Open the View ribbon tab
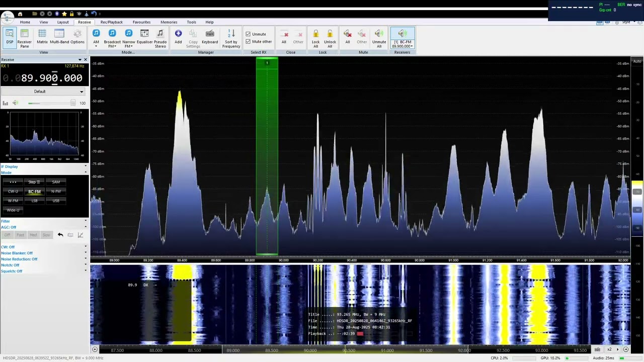644x362 pixels. 44,22
